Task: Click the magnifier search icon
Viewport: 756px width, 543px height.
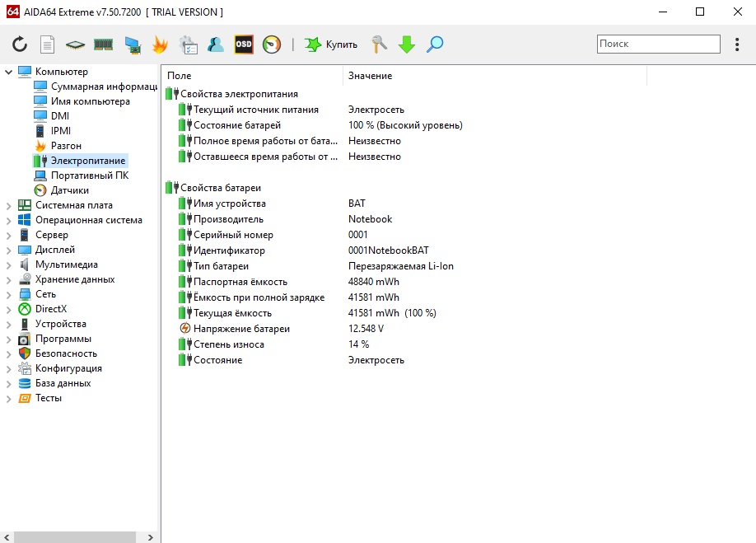Action: click(x=435, y=44)
